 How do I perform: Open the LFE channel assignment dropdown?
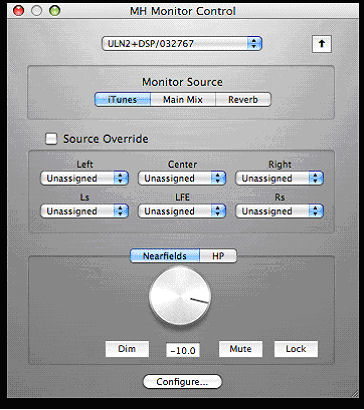point(182,211)
